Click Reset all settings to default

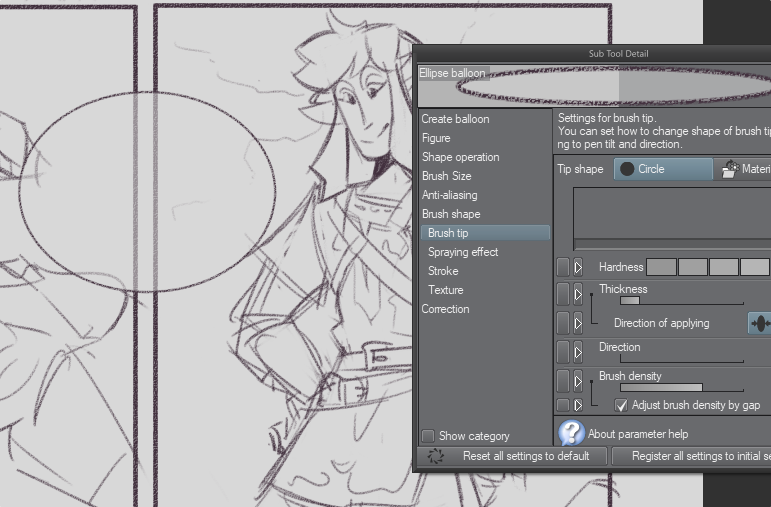point(512,456)
